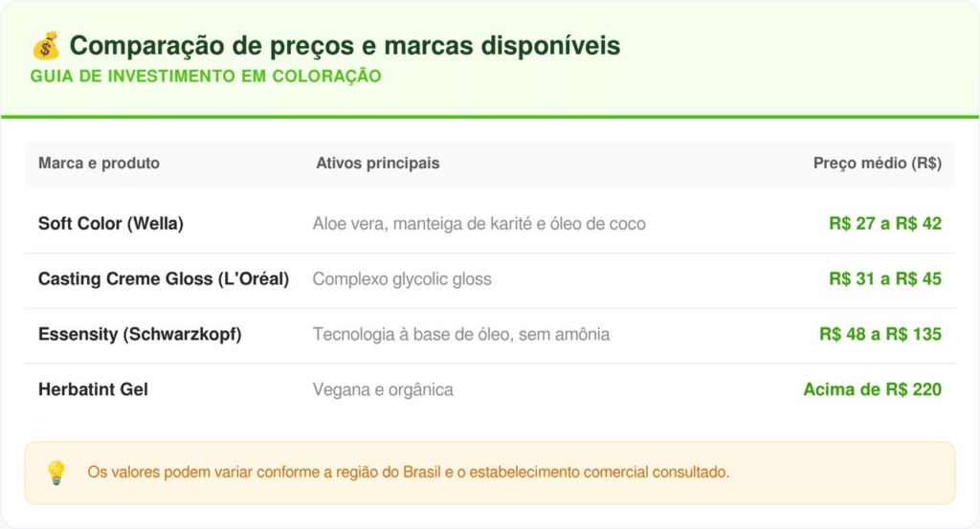Image resolution: width=980 pixels, height=529 pixels.
Task: Select the 'Soft Color (Wella)' product name
Action: coord(110,224)
